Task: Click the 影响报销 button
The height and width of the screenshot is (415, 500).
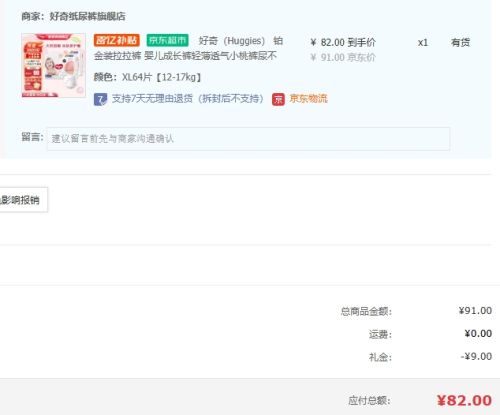Action: coord(22,200)
